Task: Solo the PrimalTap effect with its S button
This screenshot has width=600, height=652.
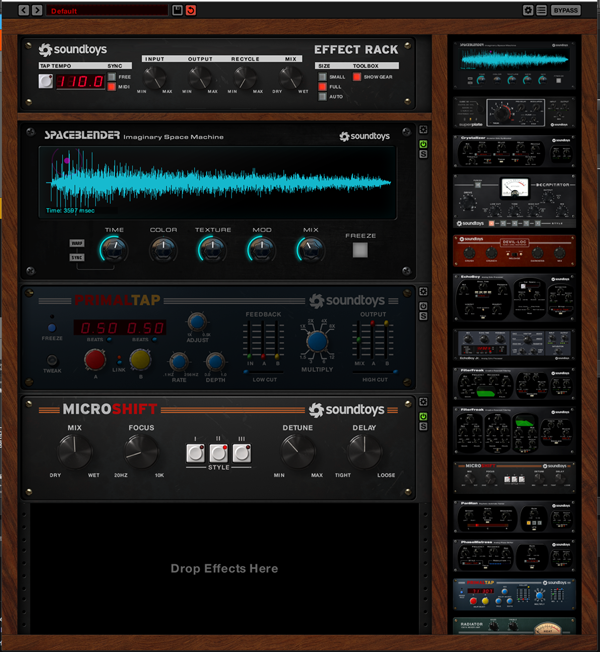Action: point(423,316)
